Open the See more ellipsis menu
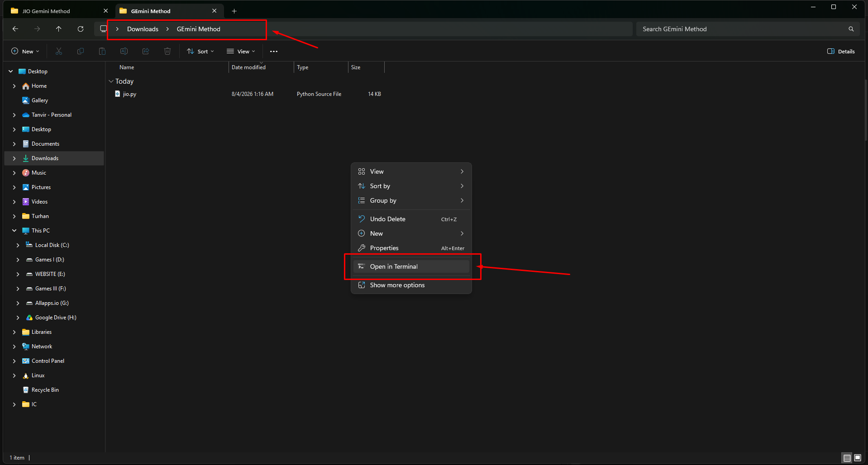868x465 pixels. coord(274,51)
